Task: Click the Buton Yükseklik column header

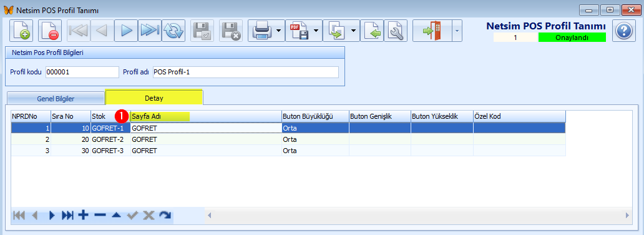Action: pos(442,116)
